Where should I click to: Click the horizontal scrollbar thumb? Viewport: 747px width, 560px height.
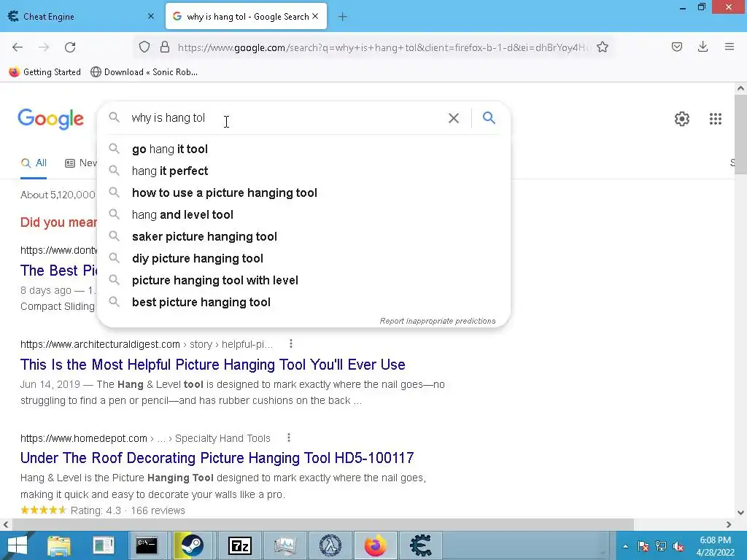322,524
